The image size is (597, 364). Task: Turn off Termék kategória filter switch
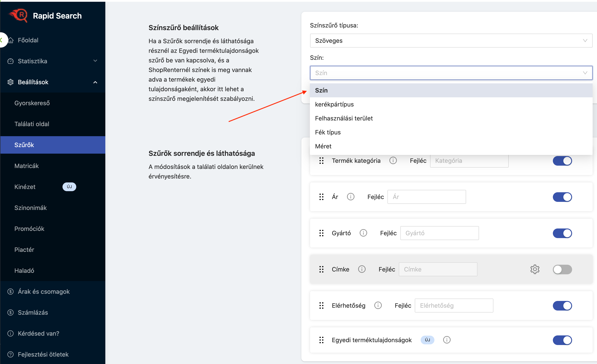coord(562,161)
